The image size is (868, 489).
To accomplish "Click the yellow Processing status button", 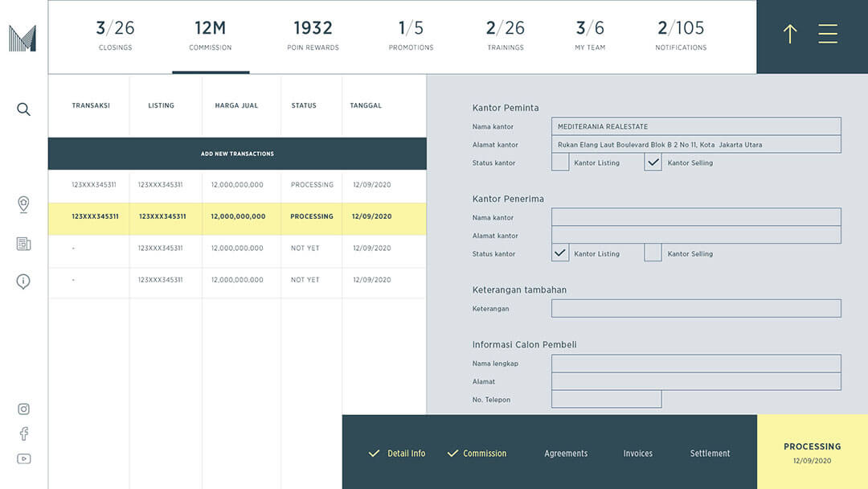I will click(812, 452).
